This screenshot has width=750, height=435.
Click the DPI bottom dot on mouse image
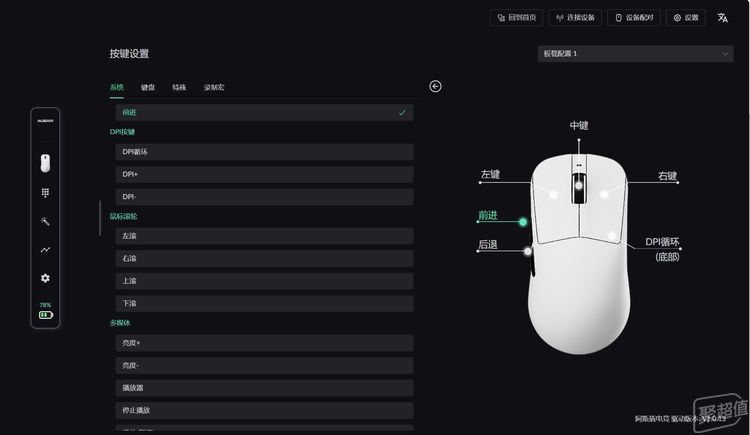click(x=612, y=235)
